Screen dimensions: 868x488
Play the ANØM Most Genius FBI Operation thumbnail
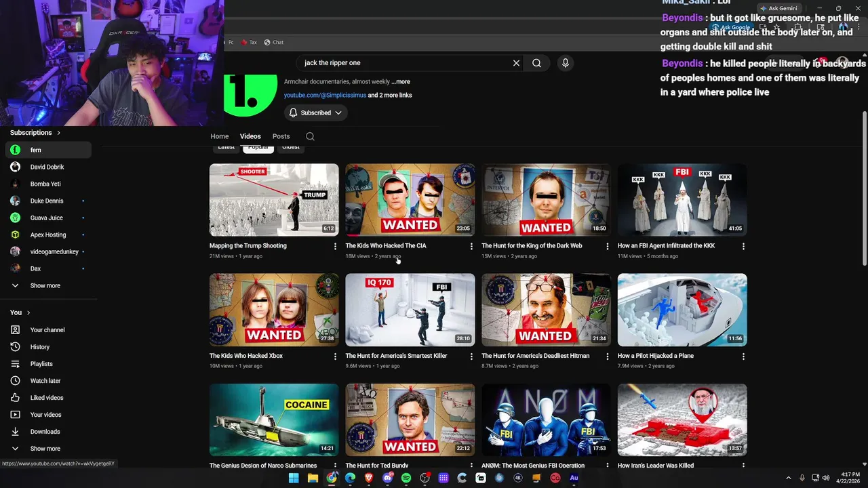(546, 420)
